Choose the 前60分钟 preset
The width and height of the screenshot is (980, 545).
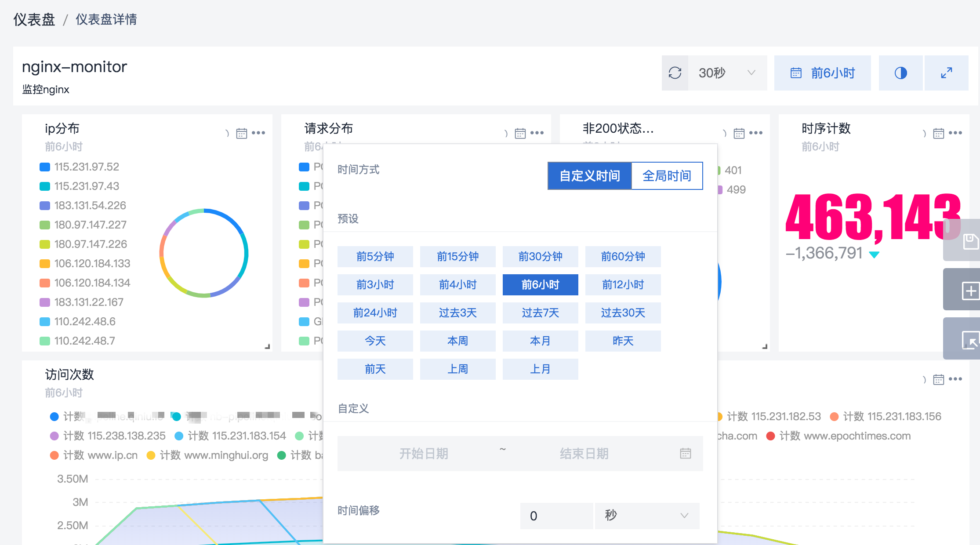(623, 257)
